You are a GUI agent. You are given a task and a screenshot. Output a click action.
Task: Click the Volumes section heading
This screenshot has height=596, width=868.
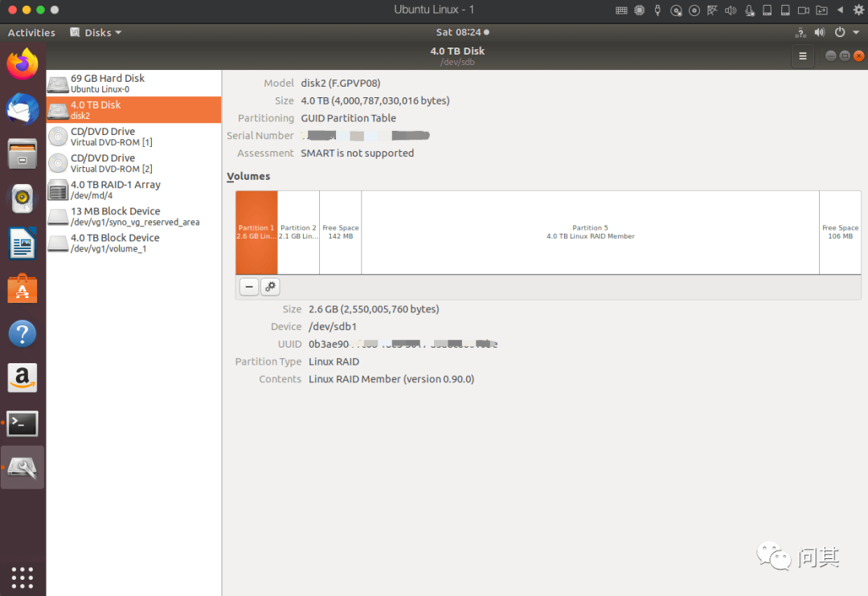tap(248, 176)
